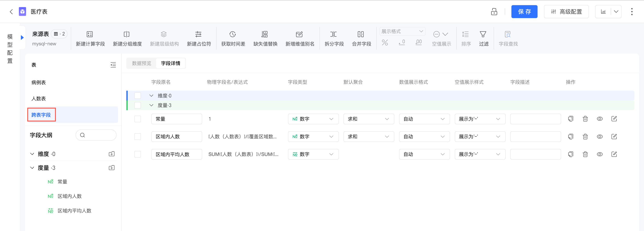The width and height of the screenshot is (644, 231).
Task: Click 新建计算字段 tool
Action: click(x=90, y=39)
